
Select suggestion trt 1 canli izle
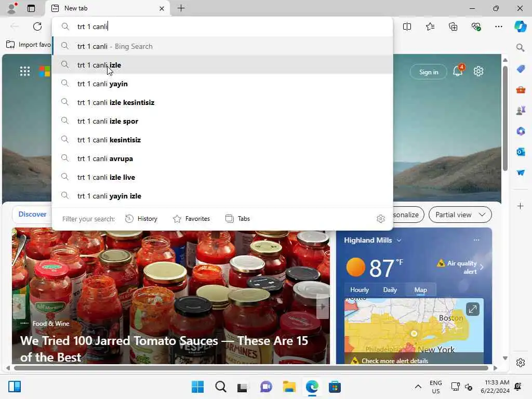tap(222, 65)
